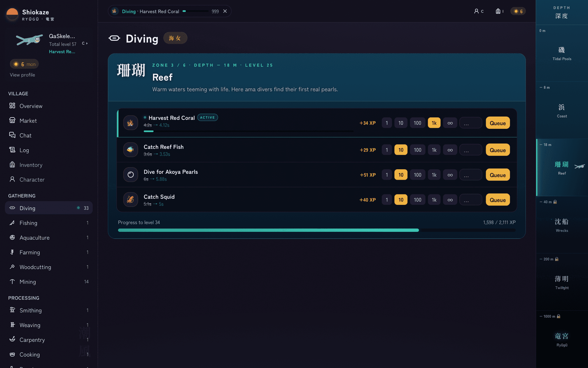Select the locked Ryūgū depth zone

click(x=562, y=339)
